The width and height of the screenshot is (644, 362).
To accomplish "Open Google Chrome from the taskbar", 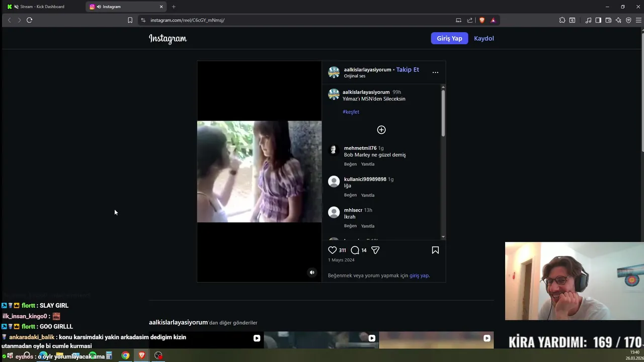I will coord(125,355).
